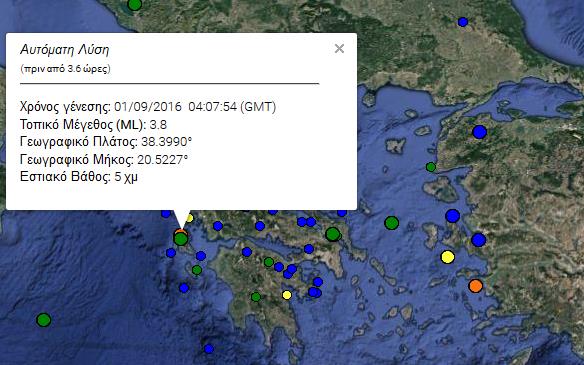Select the small green marker in the north-central Peloponnese

tap(269, 262)
